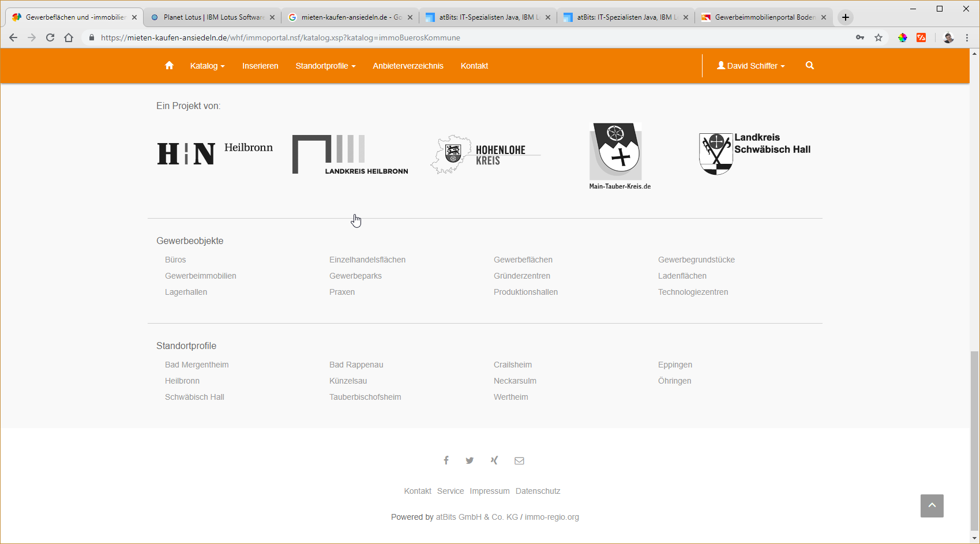This screenshot has width=980, height=544.
Task: Open the David Schiffer user dropdown
Action: tap(751, 66)
